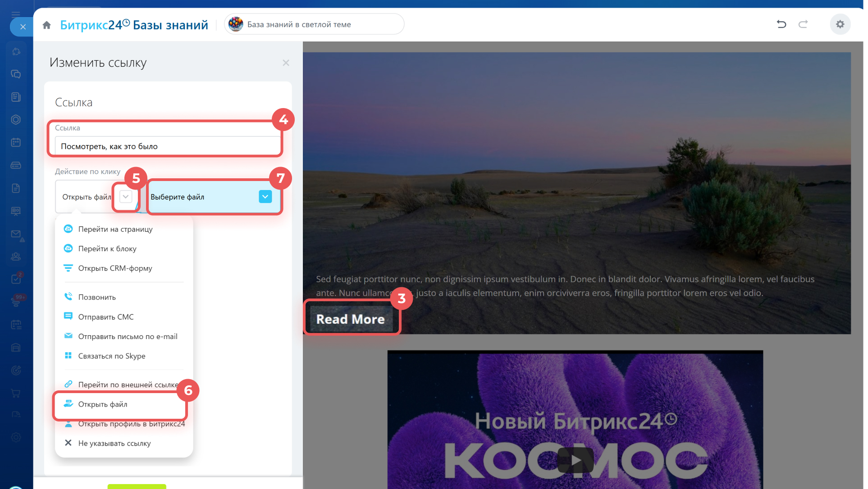This screenshot has height=489, width=868.
Task: Click the shopping cart icon in left sidebar
Action: click(16, 393)
